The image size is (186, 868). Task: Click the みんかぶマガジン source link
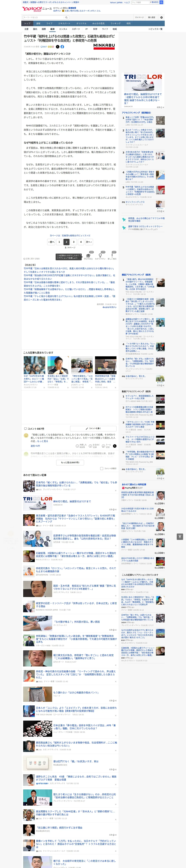(109, 307)
